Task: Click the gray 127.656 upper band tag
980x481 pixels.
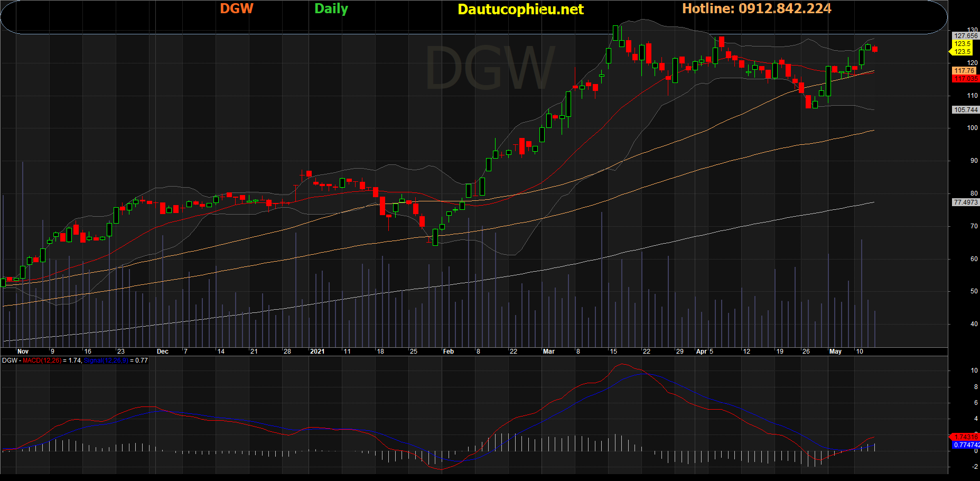Action: coord(965,36)
